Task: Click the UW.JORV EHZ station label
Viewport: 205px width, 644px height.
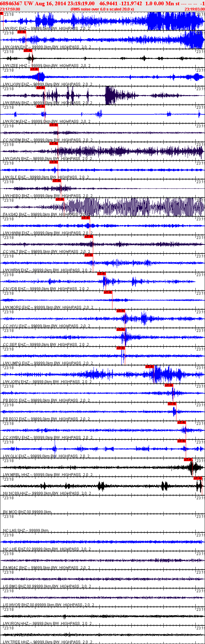Action: pyautogui.click(x=16, y=382)
